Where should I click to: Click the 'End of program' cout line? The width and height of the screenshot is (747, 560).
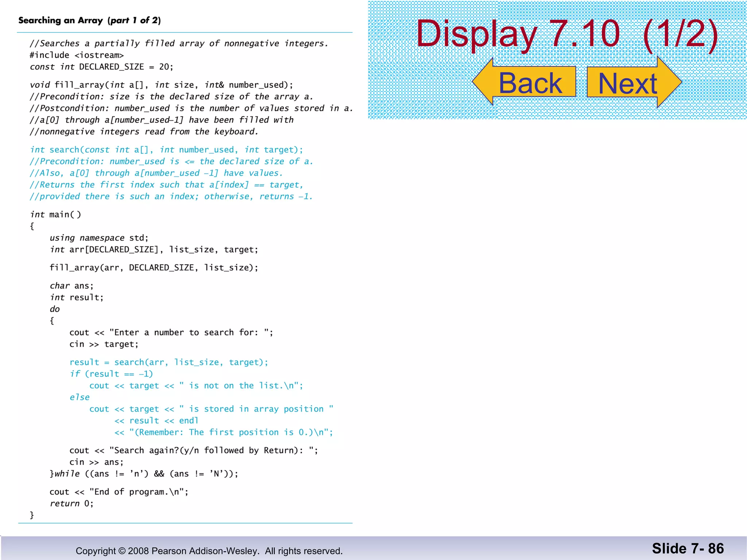pyautogui.click(x=119, y=492)
